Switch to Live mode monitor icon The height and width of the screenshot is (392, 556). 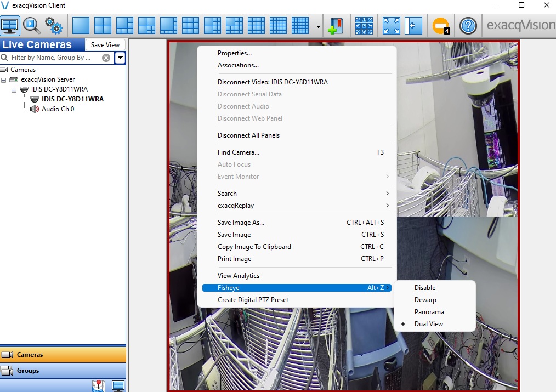pyautogui.click(x=10, y=26)
